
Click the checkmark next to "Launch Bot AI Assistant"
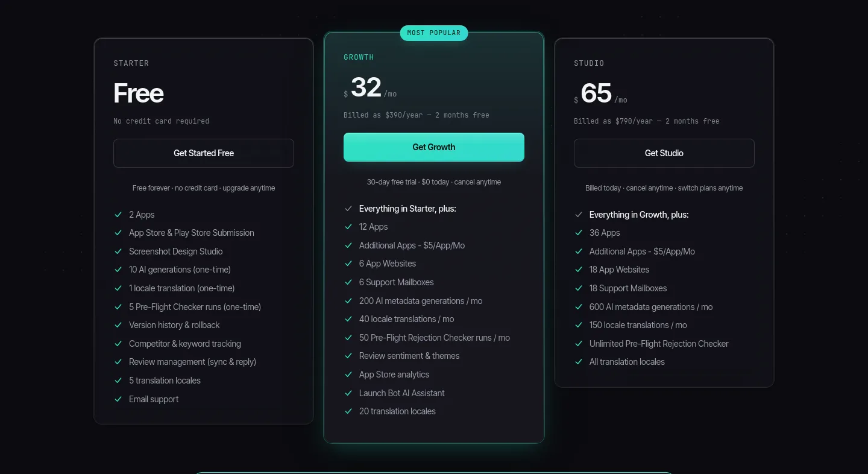pyautogui.click(x=348, y=393)
